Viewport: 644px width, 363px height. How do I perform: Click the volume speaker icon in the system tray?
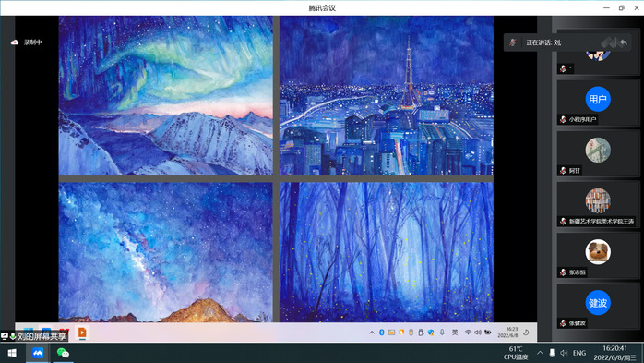(x=564, y=353)
